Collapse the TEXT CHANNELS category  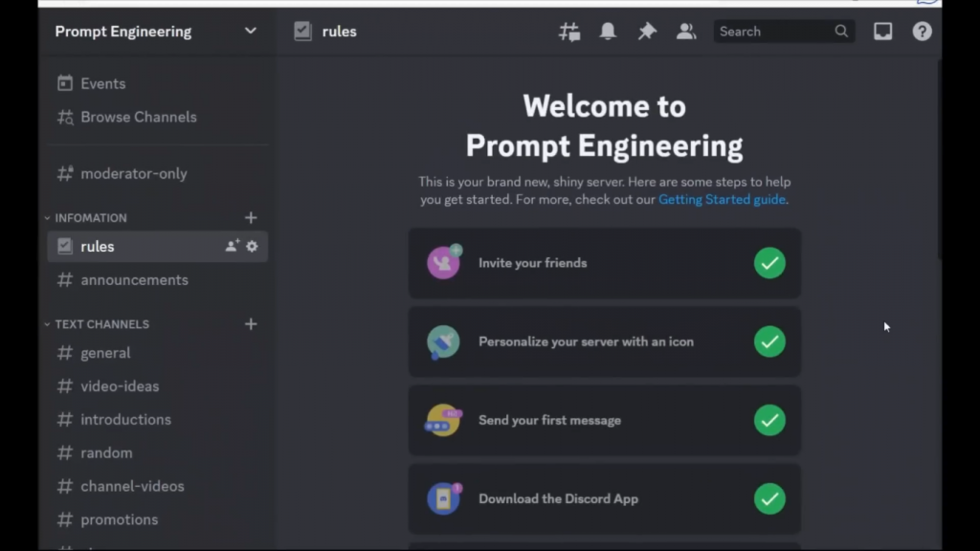point(100,324)
